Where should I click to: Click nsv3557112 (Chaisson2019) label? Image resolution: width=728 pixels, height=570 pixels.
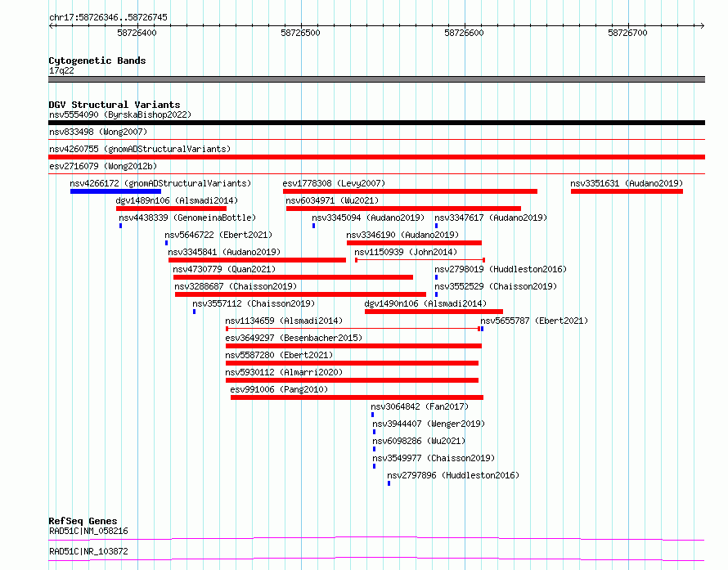(x=254, y=303)
